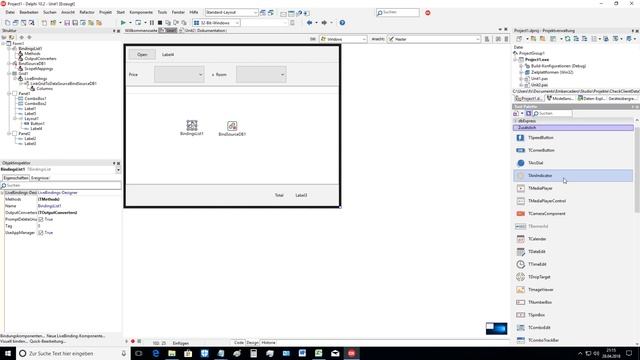
Task: Select the TMediaPlayerControl component icon
Action: coord(520,201)
